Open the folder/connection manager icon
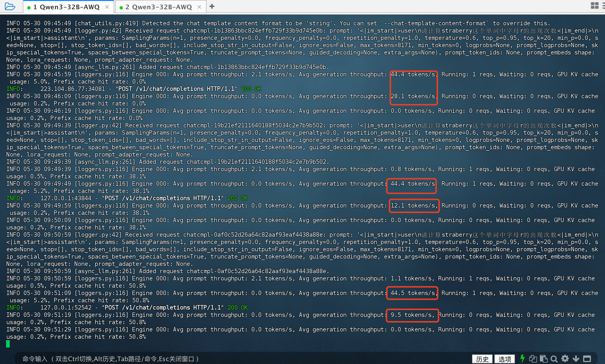Screen dimensions: 605x364 pyautogui.click(x=10, y=6)
